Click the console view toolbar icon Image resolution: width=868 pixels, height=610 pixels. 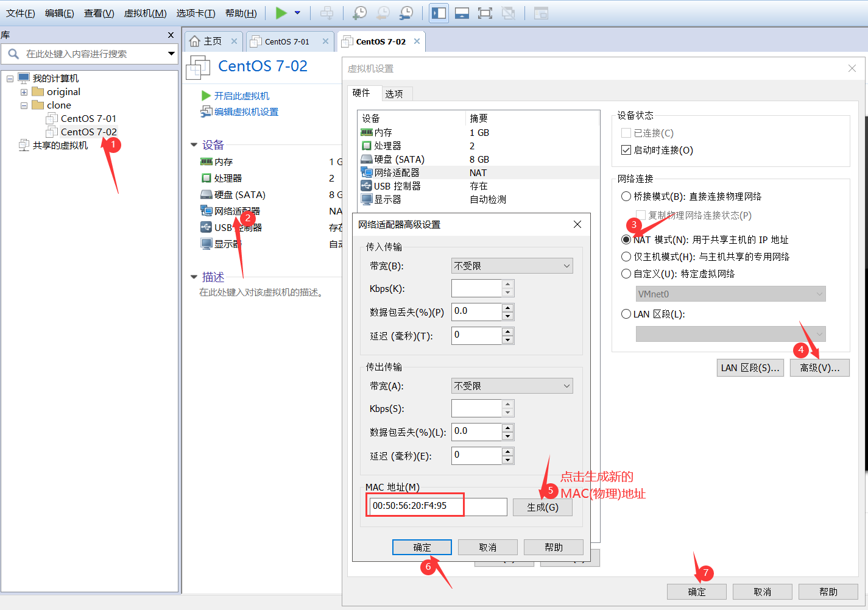[541, 13]
